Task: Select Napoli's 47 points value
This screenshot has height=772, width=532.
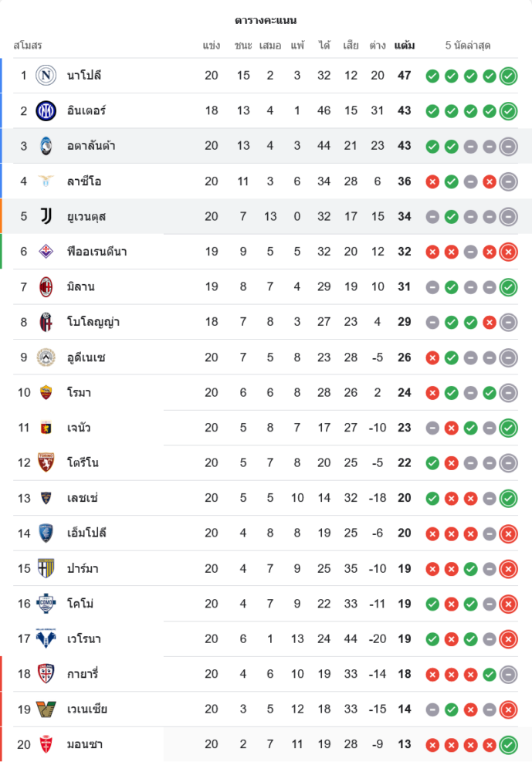Action: [x=405, y=76]
